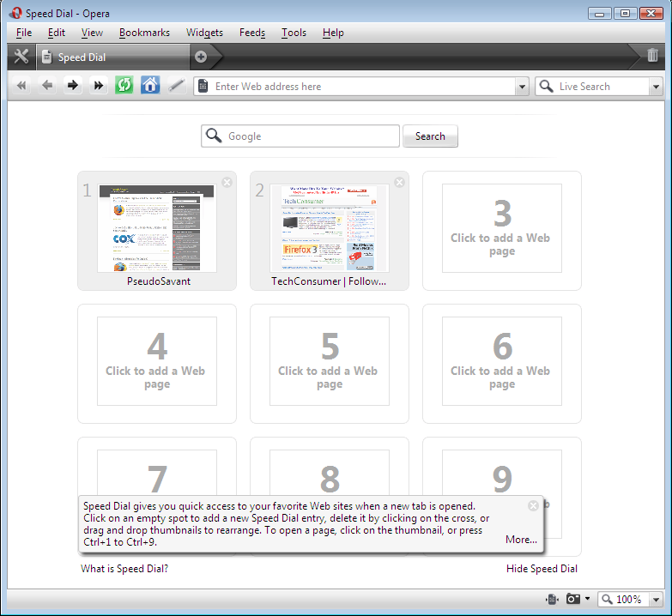Go to the home page icon
This screenshot has width=672, height=616.
click(x=150, y=86)
